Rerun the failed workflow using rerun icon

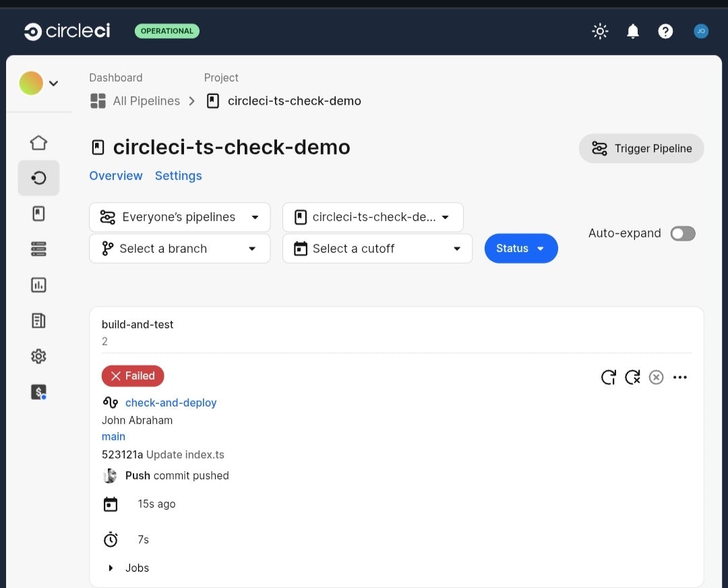click(608, 377)
